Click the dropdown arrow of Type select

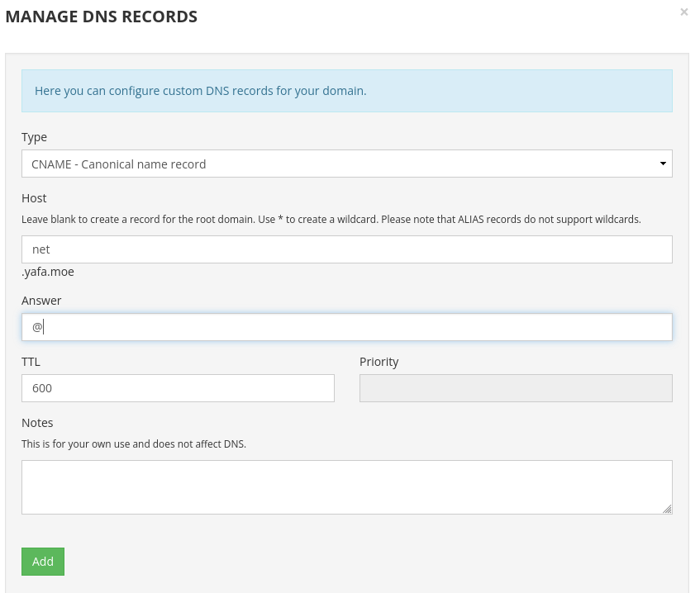(663, 164)
